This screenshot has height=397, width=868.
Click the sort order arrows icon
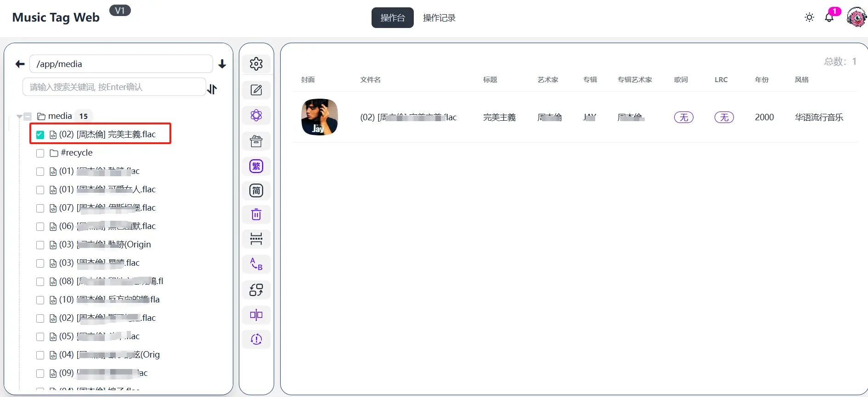(212, 89)
